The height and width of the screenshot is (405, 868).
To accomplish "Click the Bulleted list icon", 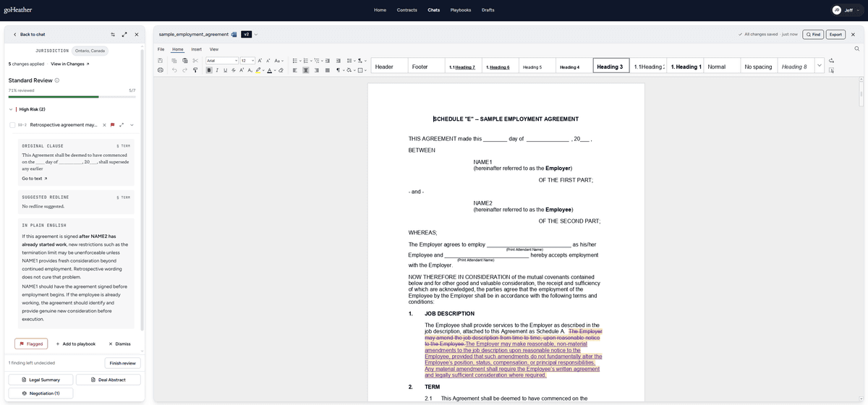I will (295, 61).
